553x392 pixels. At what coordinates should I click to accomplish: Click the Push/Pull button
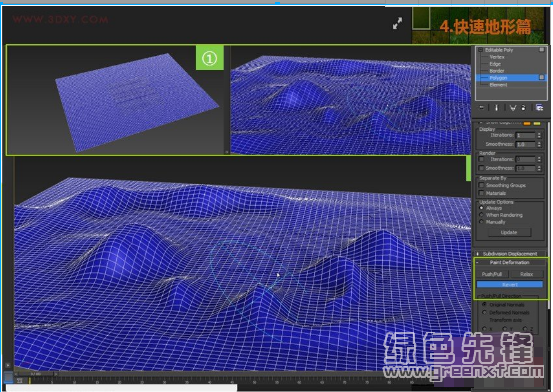coord(492,274)
